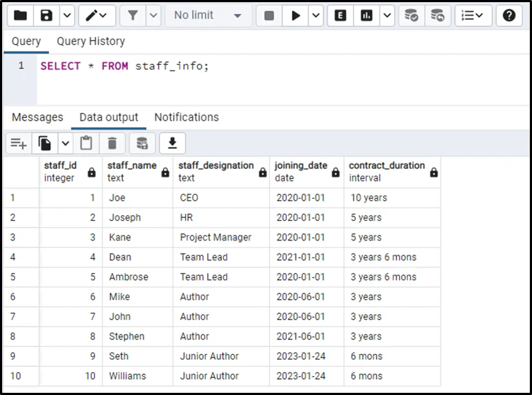
Task: Click the Save File disk icon
Action: click(47, 16)
